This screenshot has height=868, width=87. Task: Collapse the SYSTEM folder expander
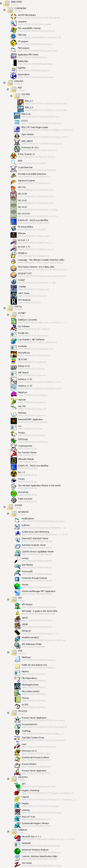(4, 506)
